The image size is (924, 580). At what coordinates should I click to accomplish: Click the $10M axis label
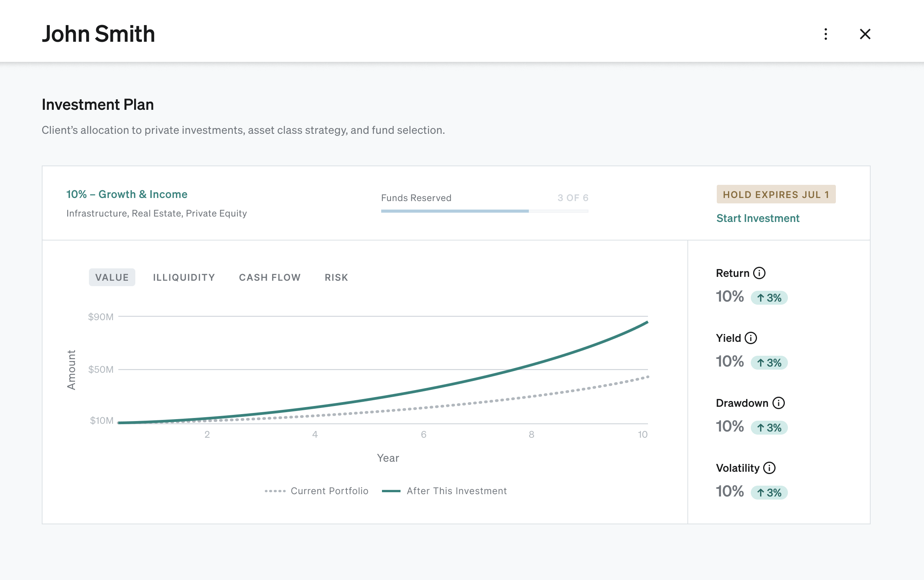(102, 420)
